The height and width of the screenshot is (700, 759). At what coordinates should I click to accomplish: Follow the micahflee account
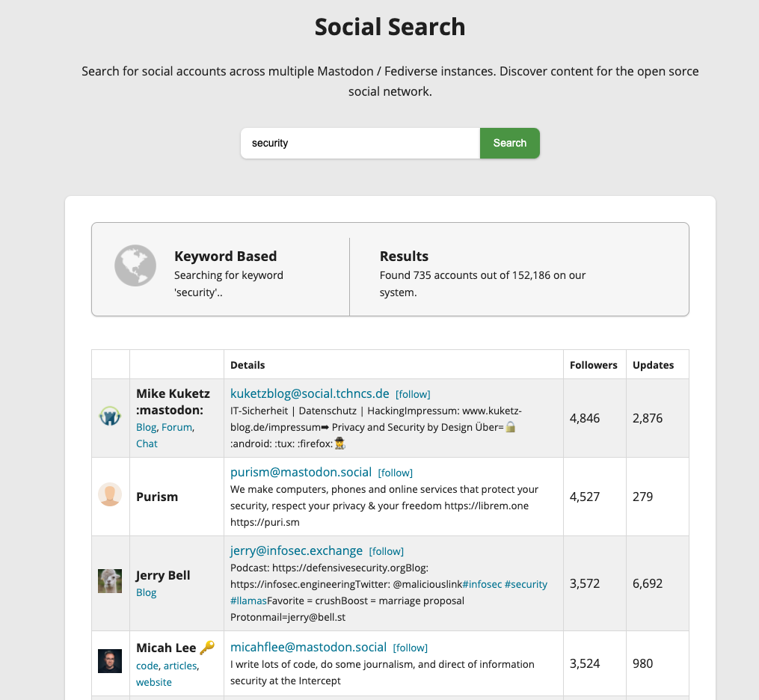411,648
